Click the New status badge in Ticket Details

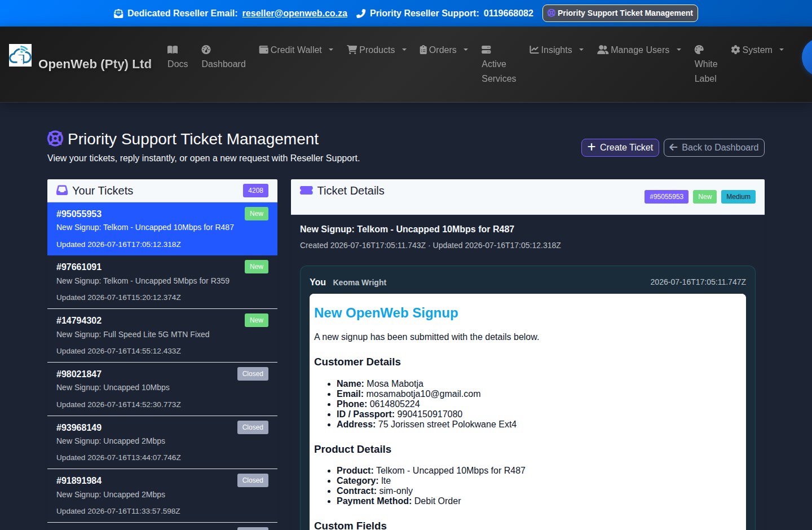tap(705, 197)
